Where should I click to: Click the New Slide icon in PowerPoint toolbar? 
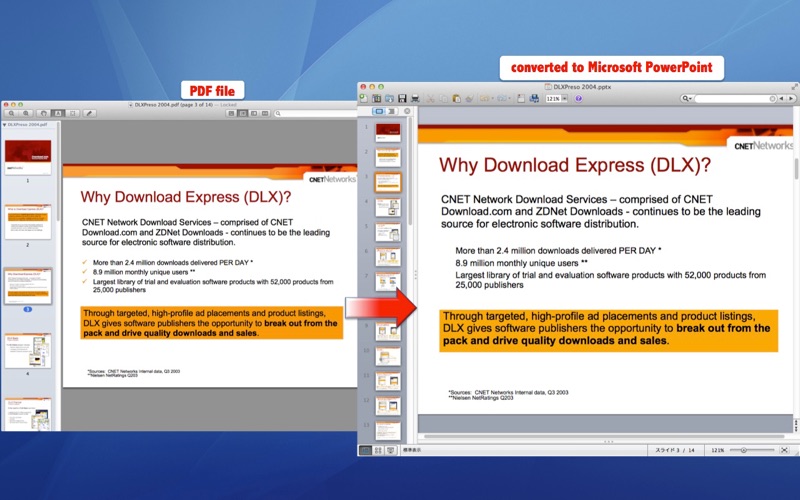(x=521, y=98)
